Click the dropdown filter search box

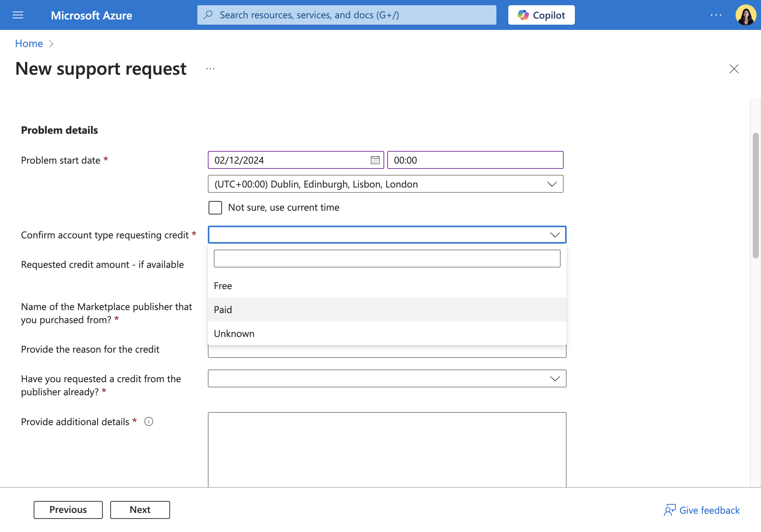(x=387, y=259)
